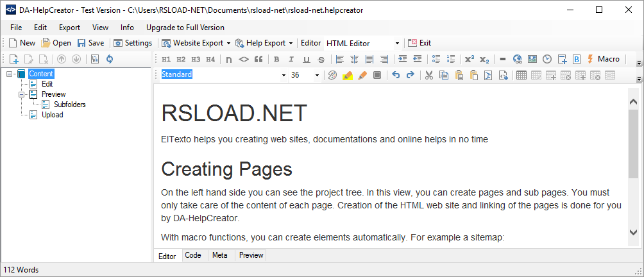Decrease paragraph indent

click(418, 60)
